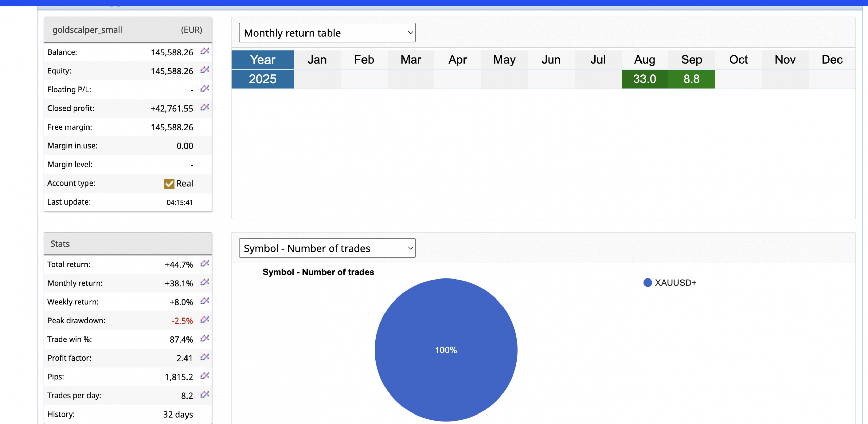Open Weekly return chart icon
This screenshot has width=868, height=424.
(204, 301)
